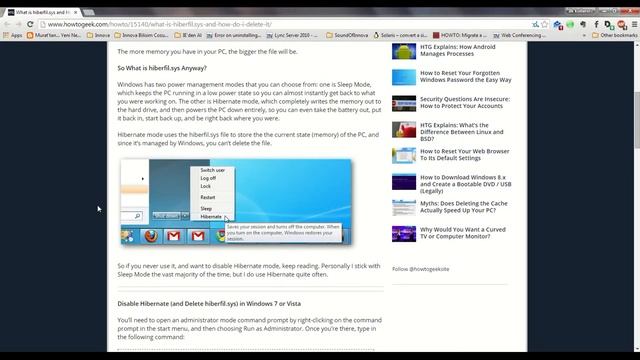Viewport: 640px width, 360px height.
Task: Click the page vertical scrollbar thumb
Action: pos(637,121)
